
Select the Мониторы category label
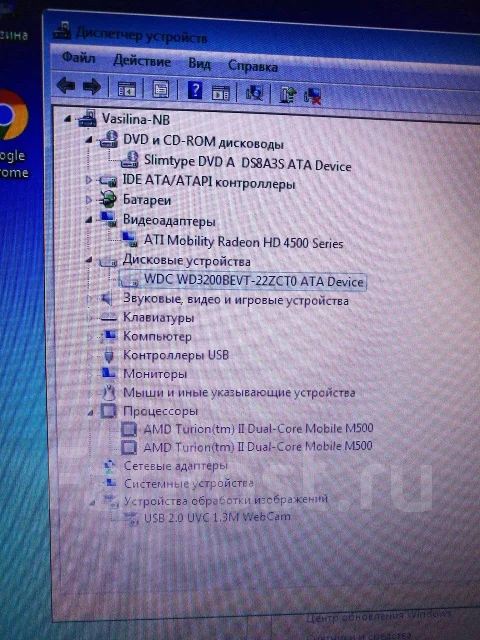[x=155, y=373]
